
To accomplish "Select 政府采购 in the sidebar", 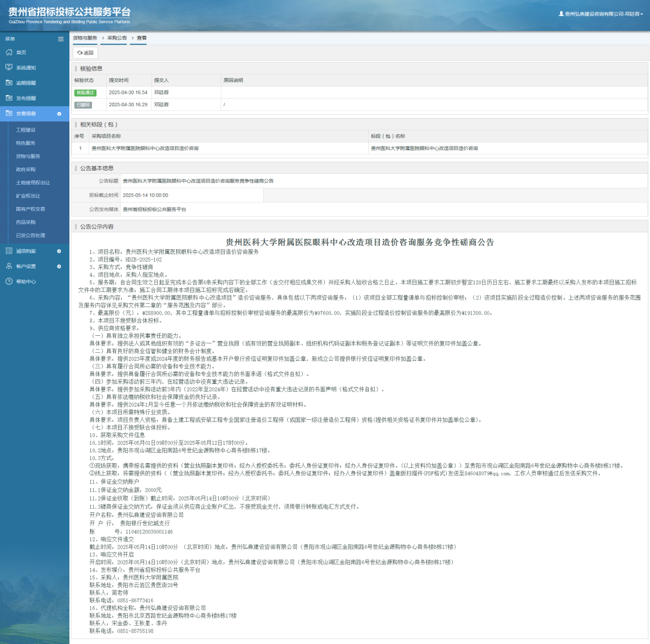I will [25, 170].
